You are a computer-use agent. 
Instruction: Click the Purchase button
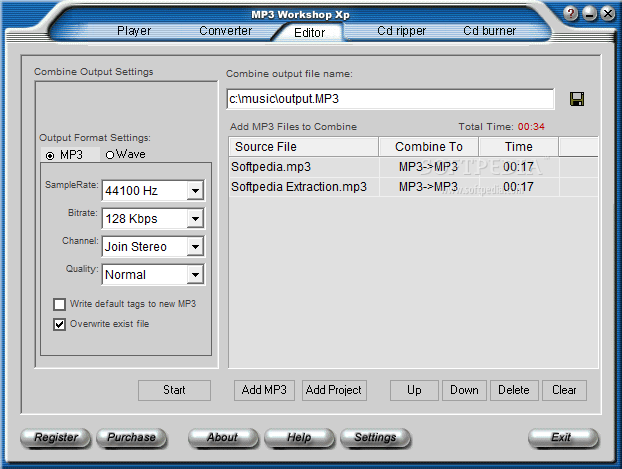click(131, 438)
